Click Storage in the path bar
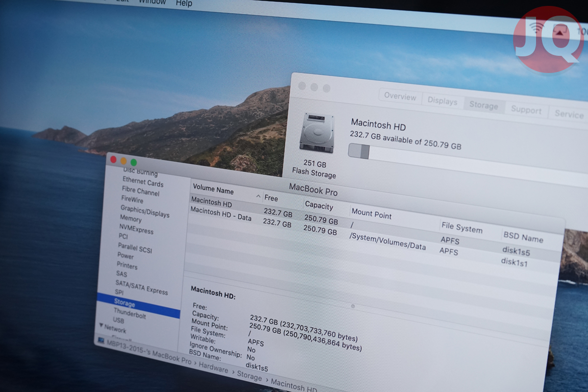588x392 pixels. [249, 376]
